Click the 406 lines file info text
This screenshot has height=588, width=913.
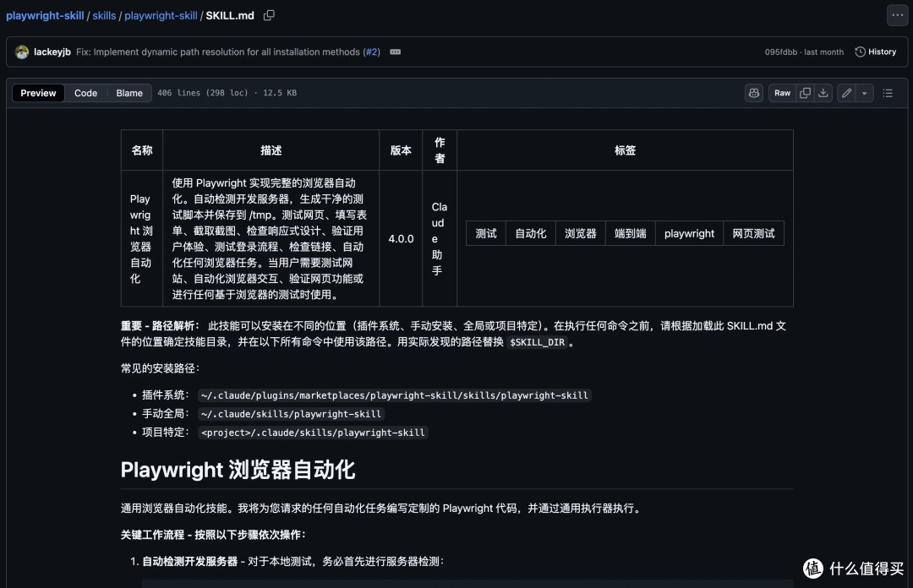tap(227, 93)
